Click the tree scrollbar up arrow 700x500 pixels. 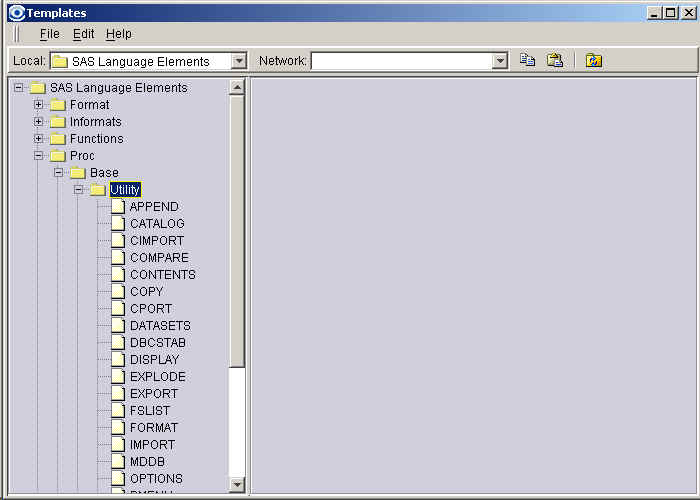237,87
